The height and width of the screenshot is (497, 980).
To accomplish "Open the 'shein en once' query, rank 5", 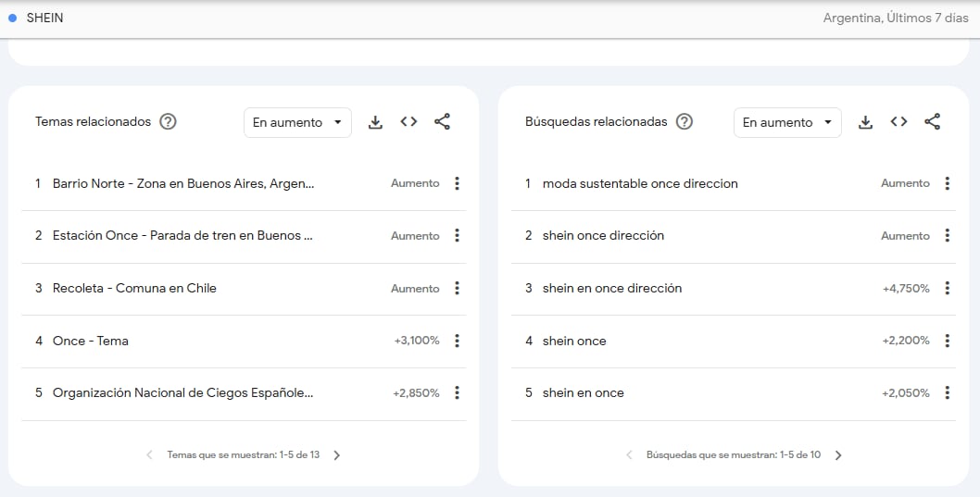I will pyautogui.click(x=584, y=392).
